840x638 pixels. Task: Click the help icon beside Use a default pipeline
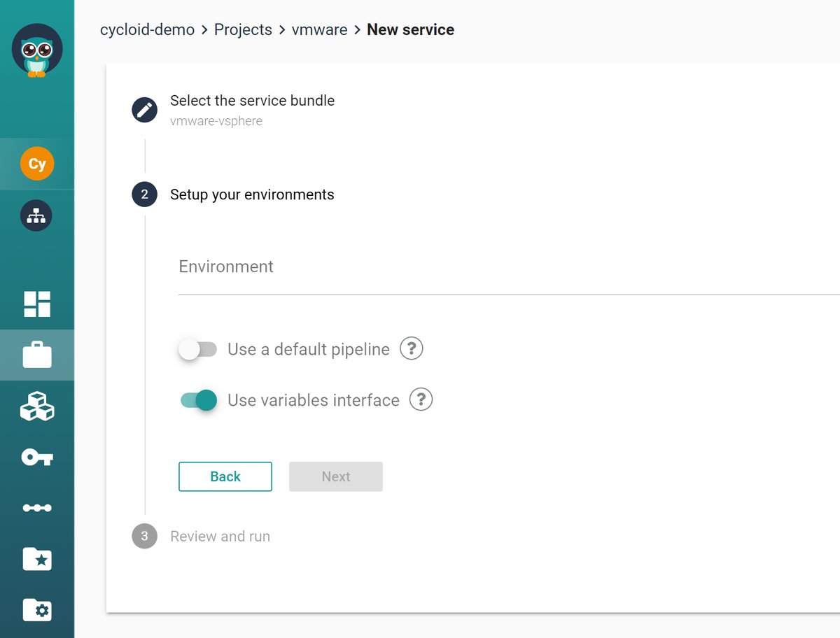click(412, 348)
